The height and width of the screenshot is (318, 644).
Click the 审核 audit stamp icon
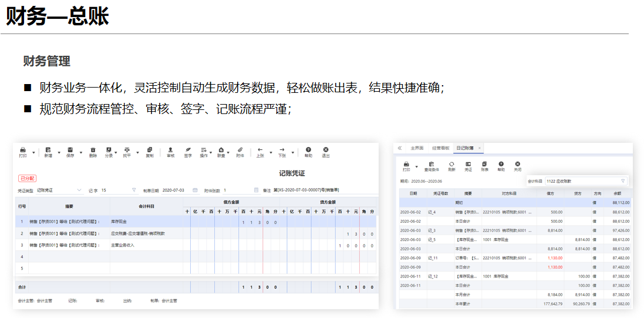click(x=170, y=150)
